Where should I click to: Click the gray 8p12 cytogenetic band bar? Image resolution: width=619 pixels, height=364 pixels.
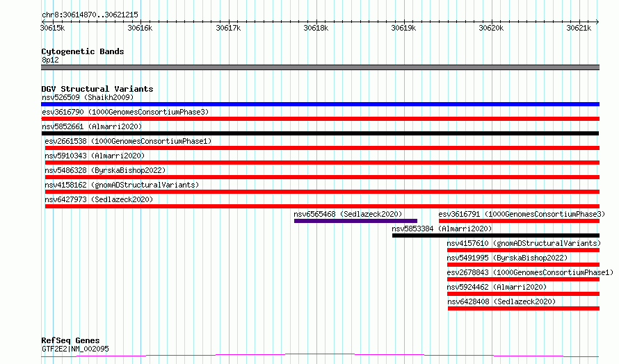pyautogui.click(x=320, y=67)
